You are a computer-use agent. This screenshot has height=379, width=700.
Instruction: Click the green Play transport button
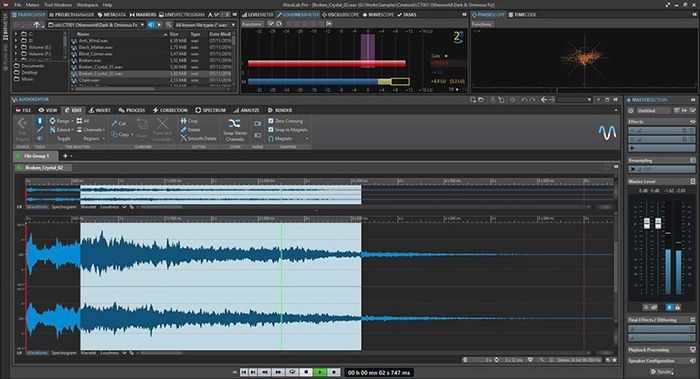320,372
